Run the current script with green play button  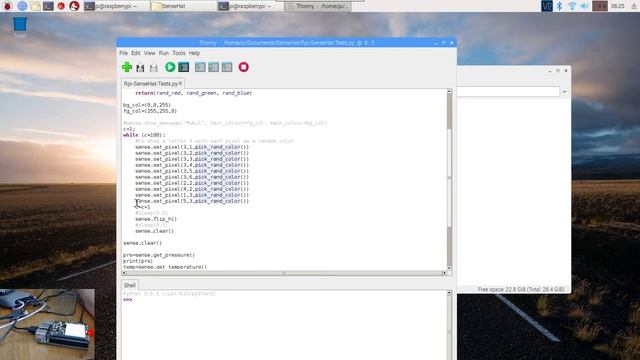170,67
